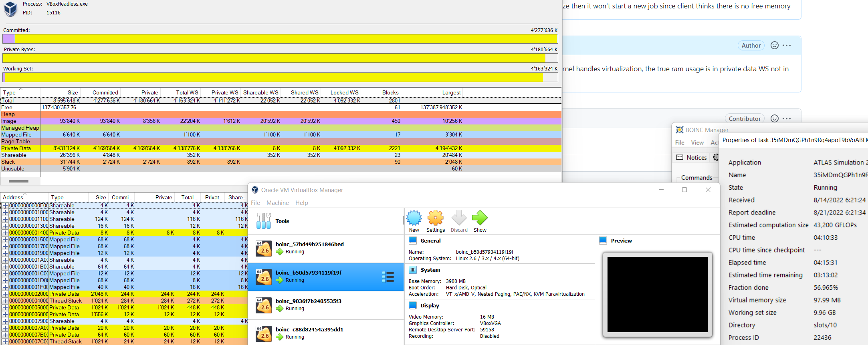Click the black VM preview thumbnail
The width and height of the screenshot is (868, 345).
coord(657,295)
